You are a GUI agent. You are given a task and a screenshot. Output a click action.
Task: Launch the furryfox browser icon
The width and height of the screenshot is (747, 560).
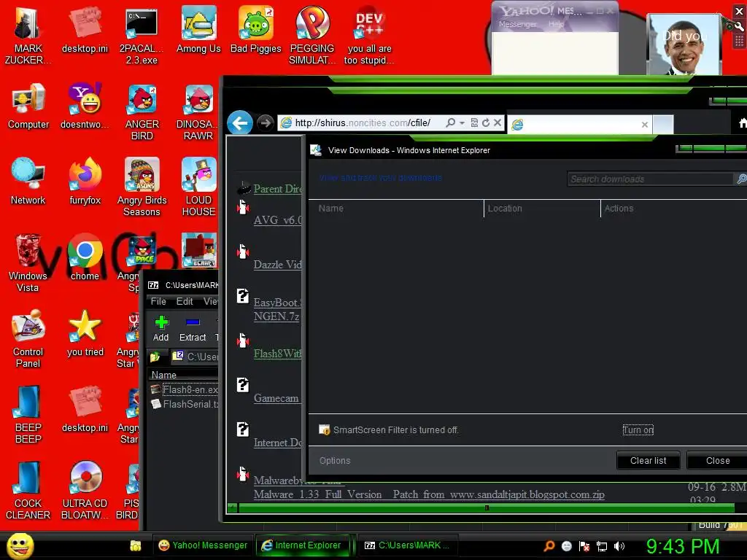(85, 182)
